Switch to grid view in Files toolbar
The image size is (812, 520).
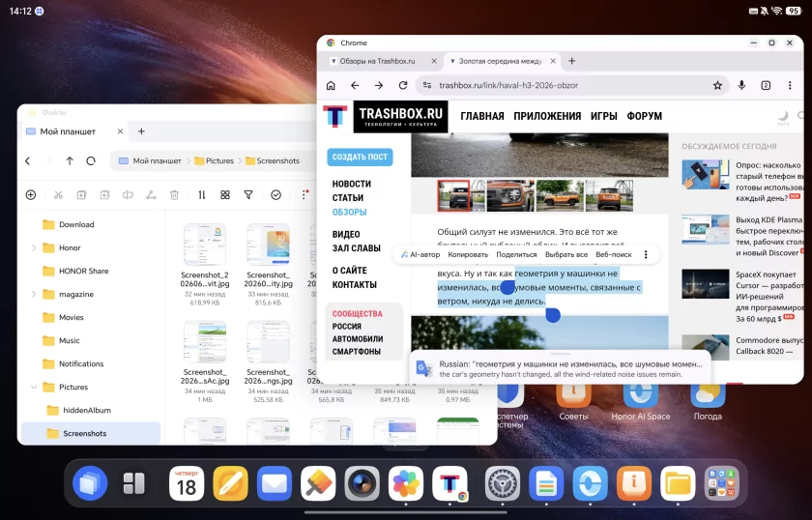tap(224, 194)
